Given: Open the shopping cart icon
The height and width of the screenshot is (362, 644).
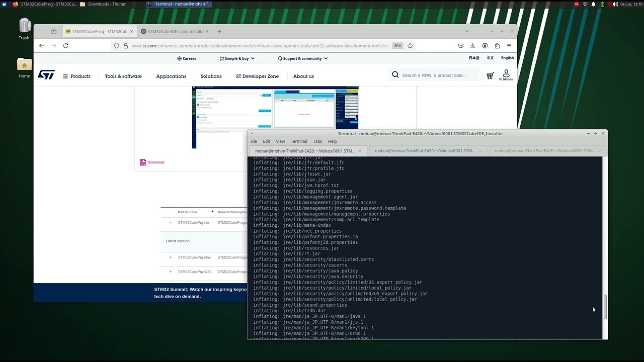Looking at the screenshot, I should click(x=490, y=76).
